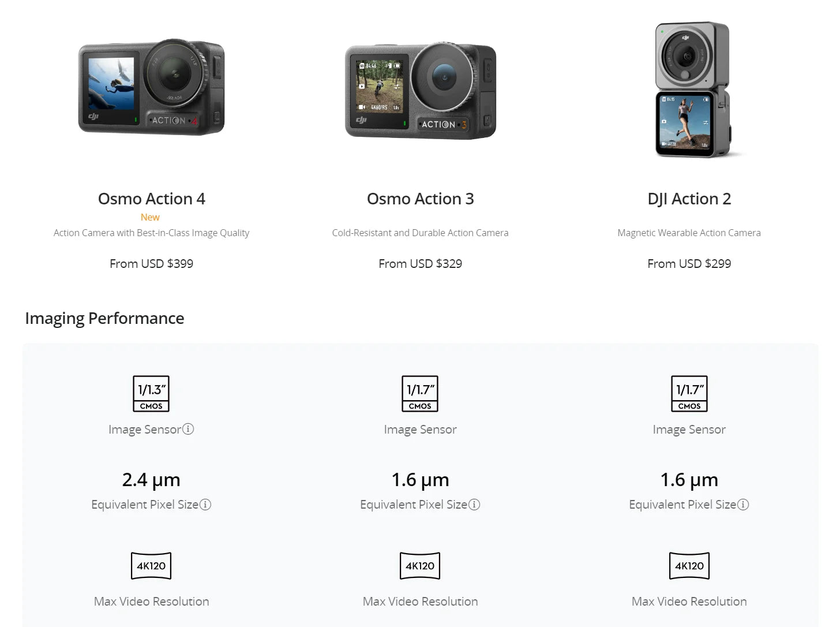Click the info icon beside Osmo Action 4 Image Sensor
Viewport: 840px width, 627px height.
click(x=188, y=429)
